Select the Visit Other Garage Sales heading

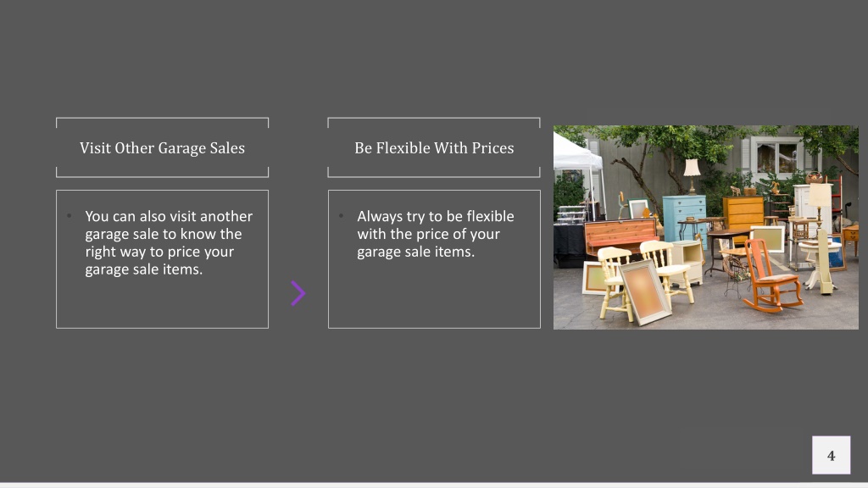[x=162, y=147]
